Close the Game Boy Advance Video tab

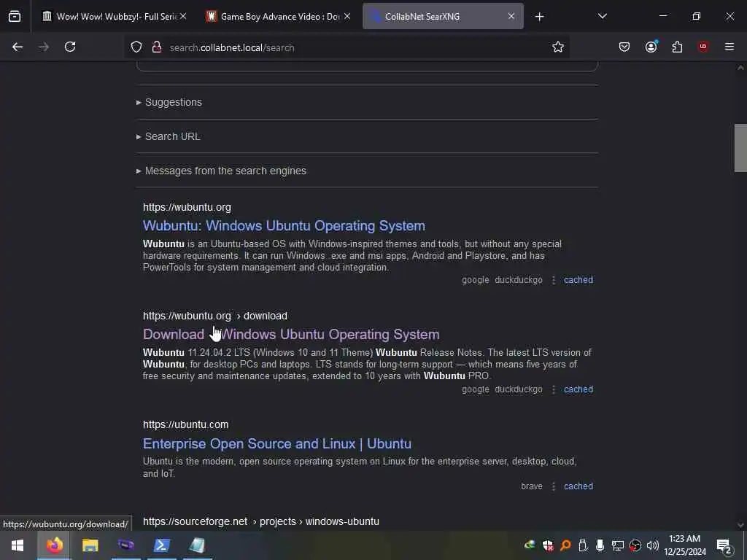[347, 16]
